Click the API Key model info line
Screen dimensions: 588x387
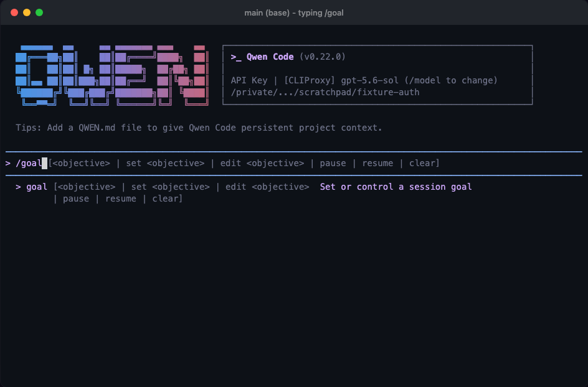364,80
